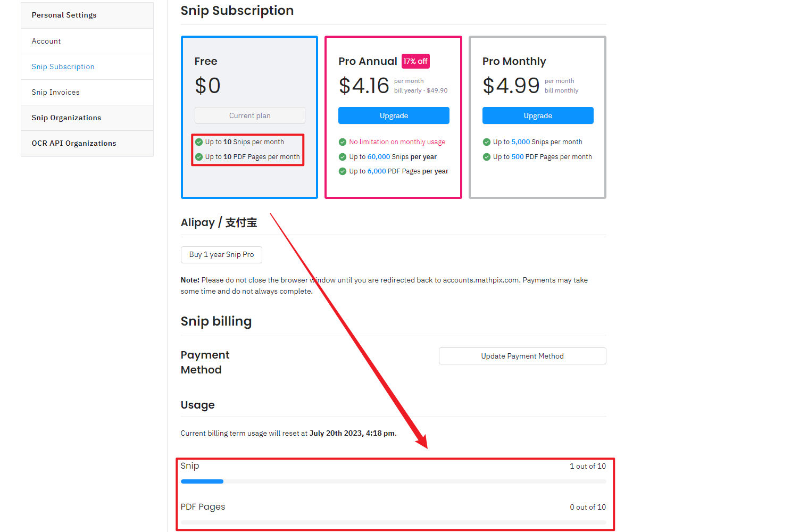
Task: Click check icon beside '5,000 Snips per month'
Action: coord(486,142)
